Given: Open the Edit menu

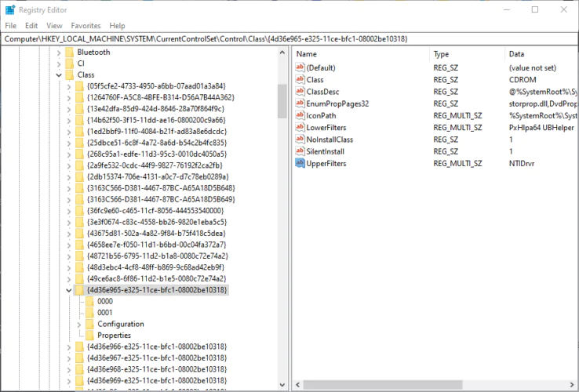Looking at the screenshot, I should 33,26.
